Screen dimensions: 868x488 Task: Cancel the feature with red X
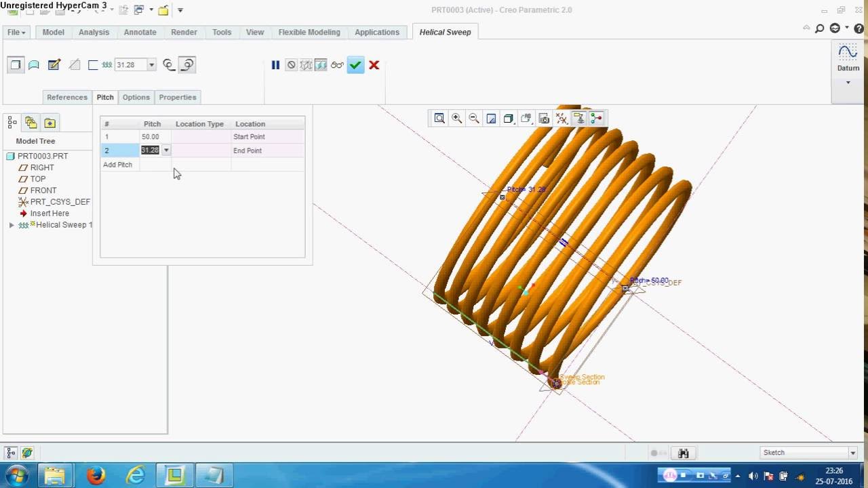coord(374,65)
